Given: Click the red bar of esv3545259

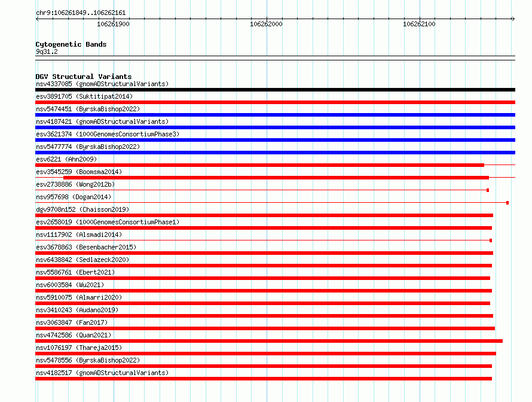Looking at the screenshot, I should point(276,178).
